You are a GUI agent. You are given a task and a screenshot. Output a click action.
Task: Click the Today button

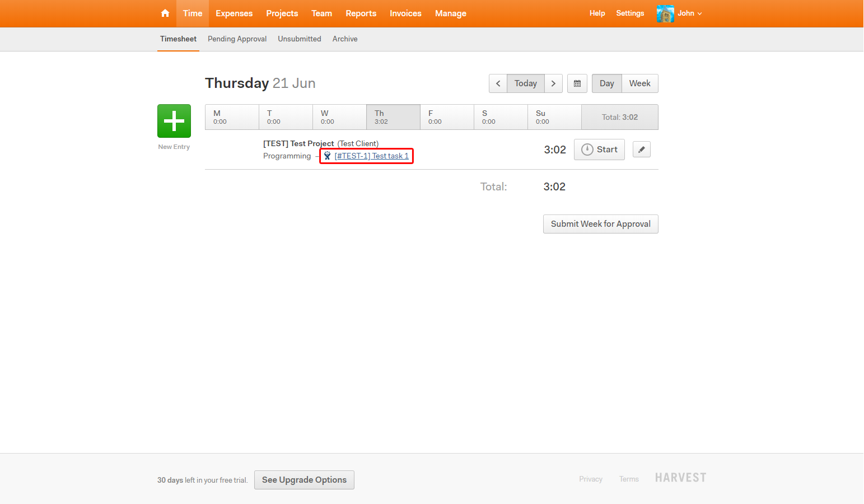click(x=526, y=83)
